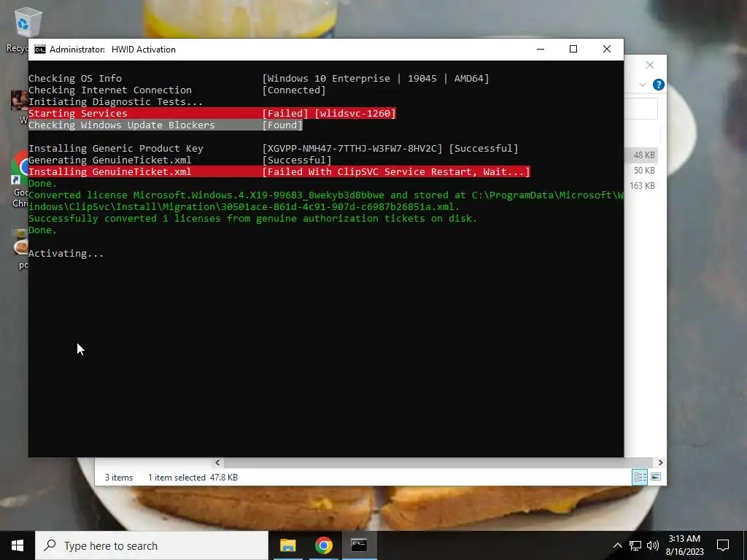Select the 50 KB file size entry
This screenshot has width=747, height=560.
tap(644, 171)
